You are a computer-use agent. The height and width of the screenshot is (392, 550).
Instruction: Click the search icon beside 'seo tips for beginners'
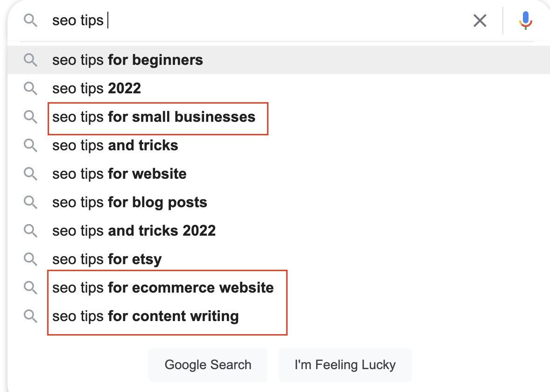click(31, 60)
